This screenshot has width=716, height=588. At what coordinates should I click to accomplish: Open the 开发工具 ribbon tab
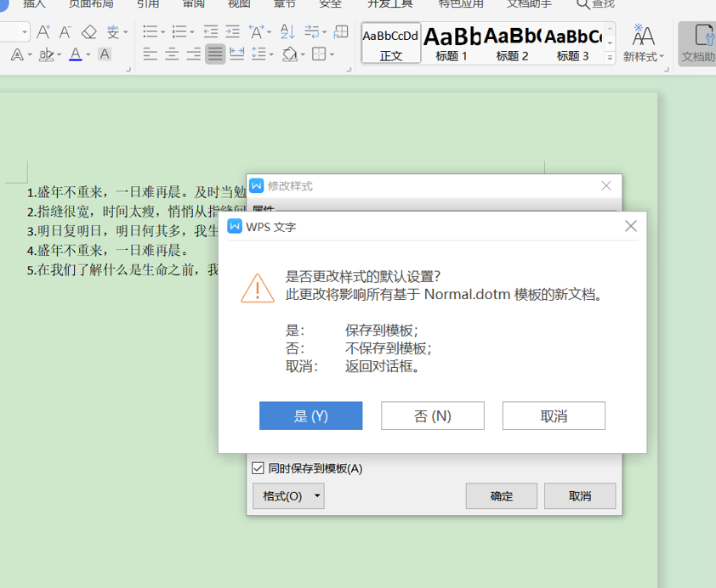click(x=390, y=4)
